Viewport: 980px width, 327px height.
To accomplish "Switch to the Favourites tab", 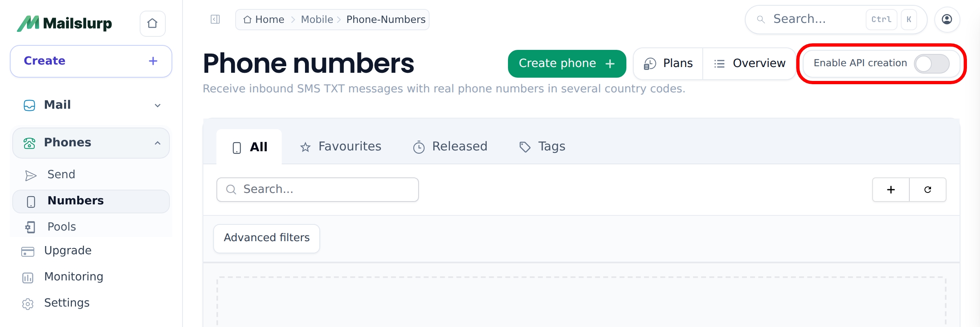I will 341,147.
